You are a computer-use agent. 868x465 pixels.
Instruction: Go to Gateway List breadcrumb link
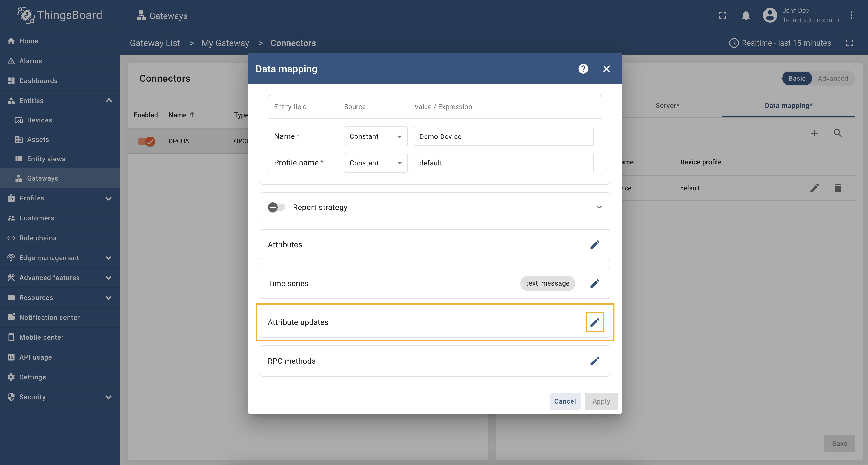pyautogui.click(x=155, y=43)
